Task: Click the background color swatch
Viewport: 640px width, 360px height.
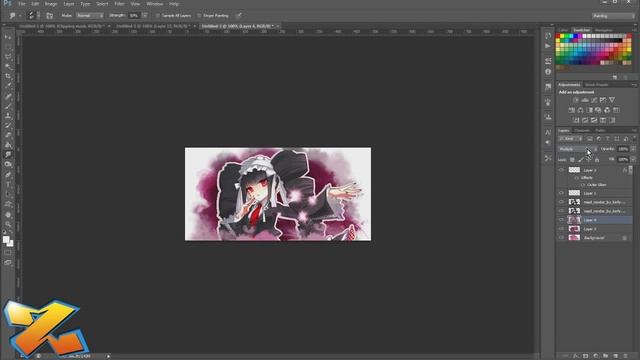Action: pyautogui.click(x=10, y=244)
